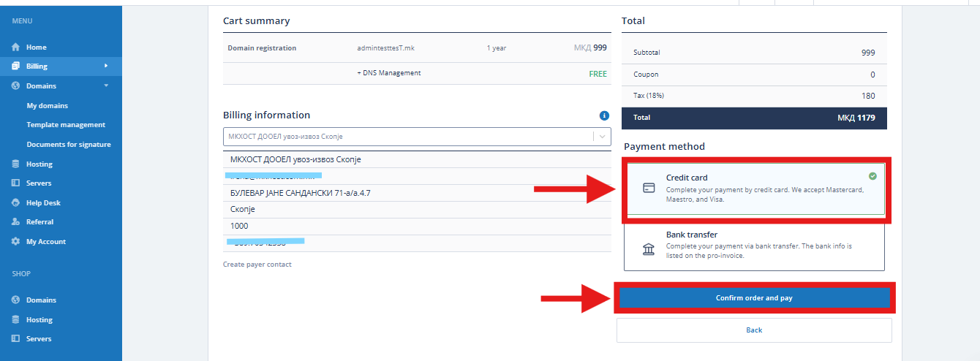Open Servers under the Shop section
Viewport: 980px width, 361px height.
tap(39, 339)
